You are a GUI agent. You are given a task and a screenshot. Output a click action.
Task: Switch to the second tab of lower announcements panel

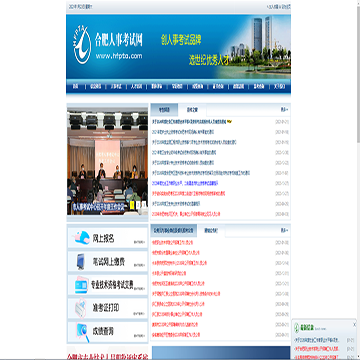coord(211,230)
